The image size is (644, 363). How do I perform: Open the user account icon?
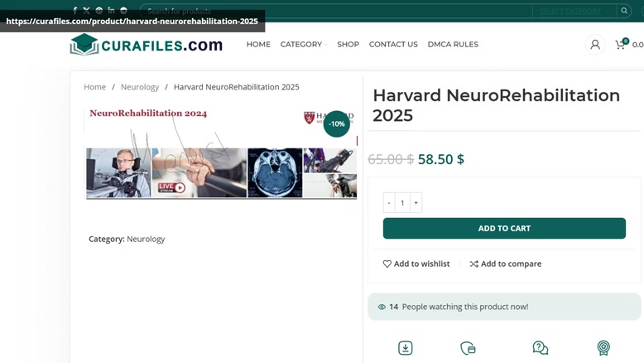(x=594, y=45)
